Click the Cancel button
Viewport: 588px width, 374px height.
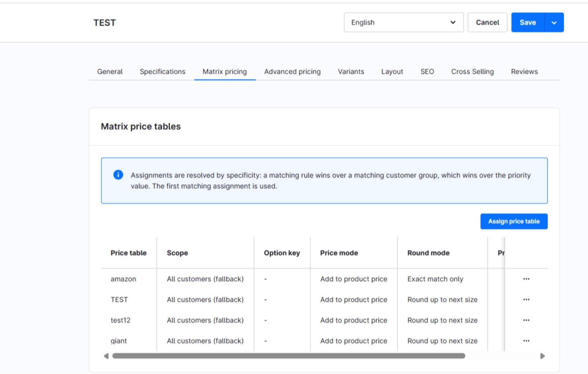click(487, 22)
